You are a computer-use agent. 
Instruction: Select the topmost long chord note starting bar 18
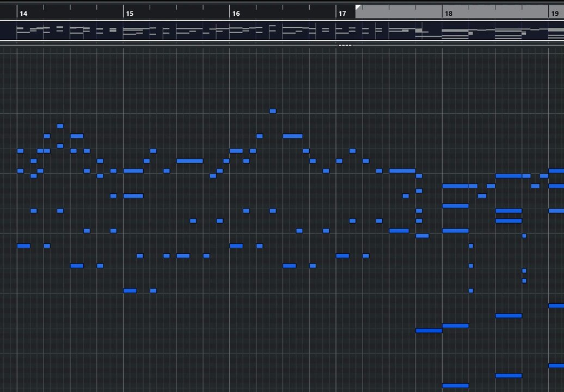pyautogui.click(x=455, y=186)
